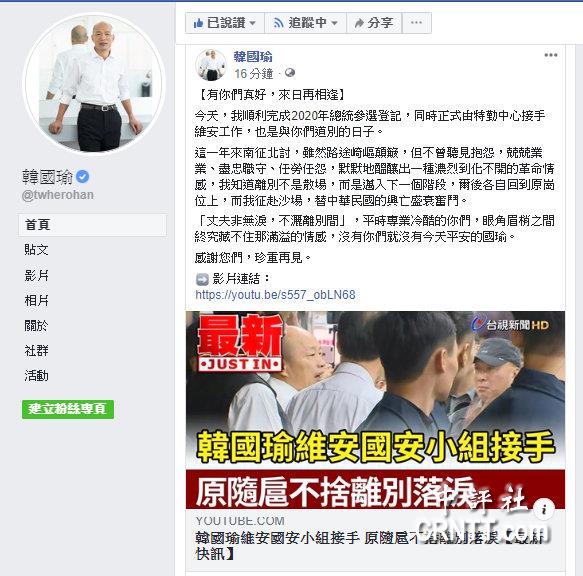Click the globe public-privacy icon on post
This screenshot has width=583, height=576.
[x=290, y=73]
